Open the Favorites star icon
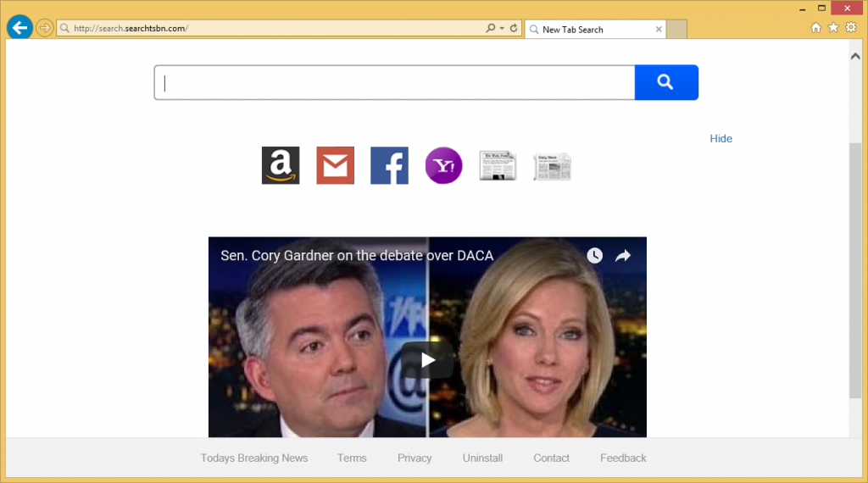This screenshot has width=868, height=483. [833, 28]
